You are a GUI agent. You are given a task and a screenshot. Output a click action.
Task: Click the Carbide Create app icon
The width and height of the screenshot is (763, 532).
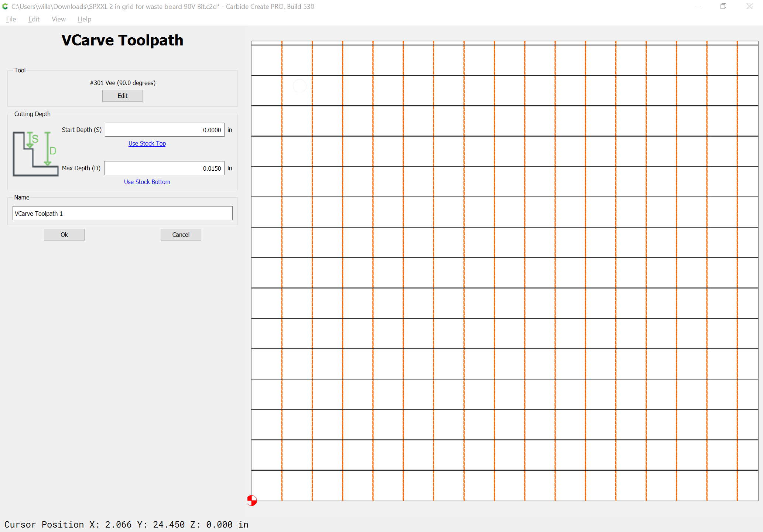(5, 6)
